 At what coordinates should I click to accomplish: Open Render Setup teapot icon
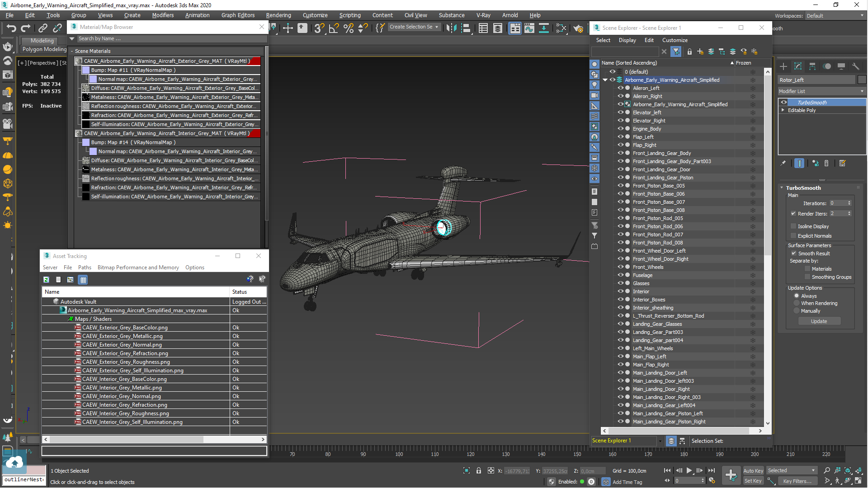pos(578,28)
